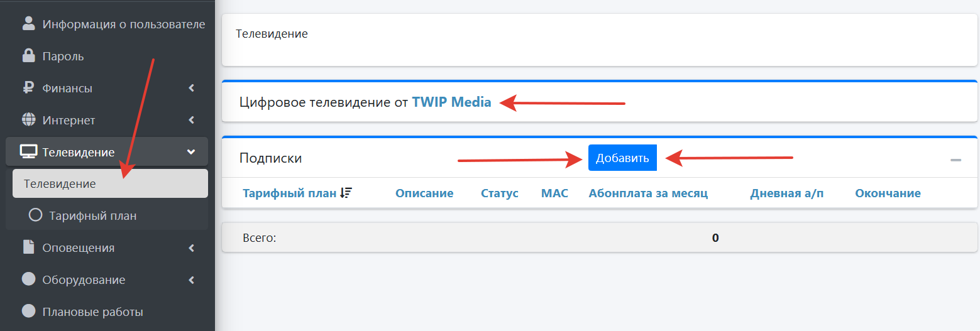Open the TWIP Media link

pos(451,102)
